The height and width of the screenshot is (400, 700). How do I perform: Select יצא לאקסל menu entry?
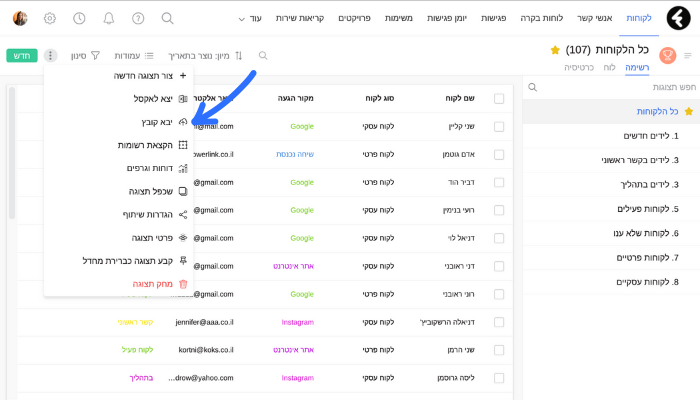[153, 99]
